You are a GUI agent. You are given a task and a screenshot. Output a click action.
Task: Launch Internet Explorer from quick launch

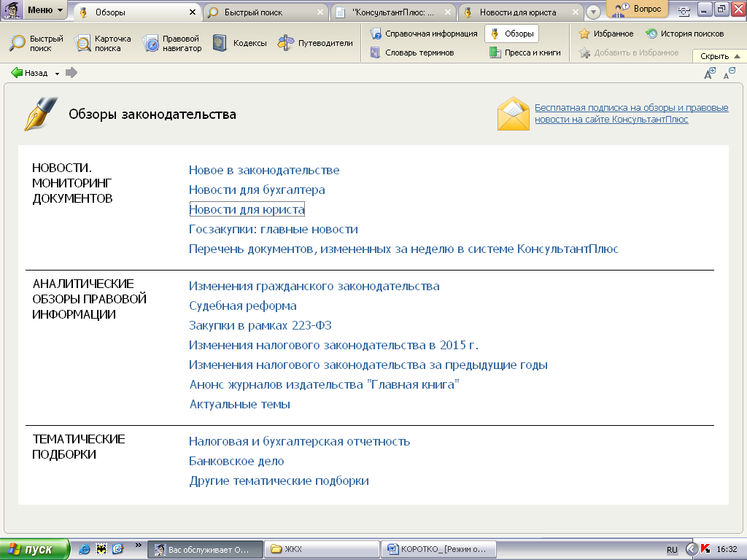[85, 549]
